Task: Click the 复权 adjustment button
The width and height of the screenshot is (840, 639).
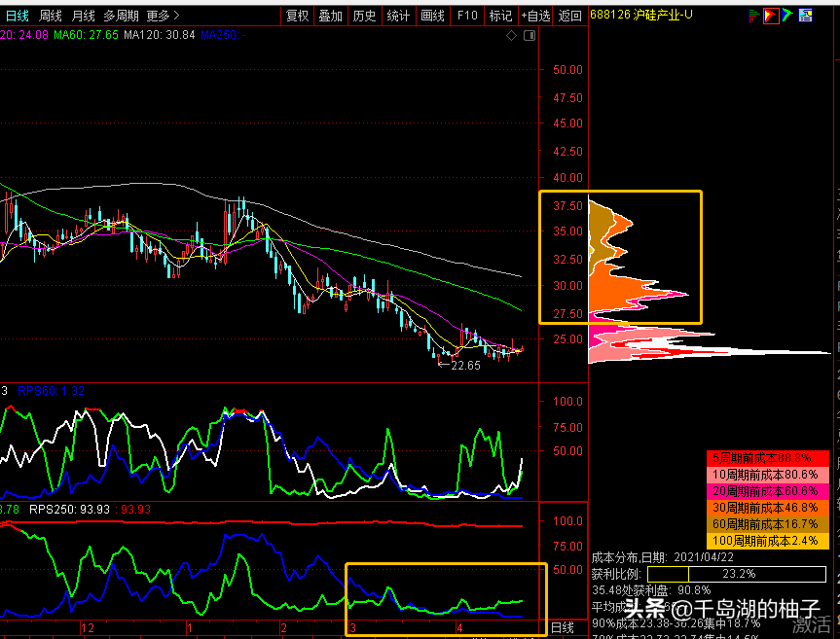Action: click(297, 17)
